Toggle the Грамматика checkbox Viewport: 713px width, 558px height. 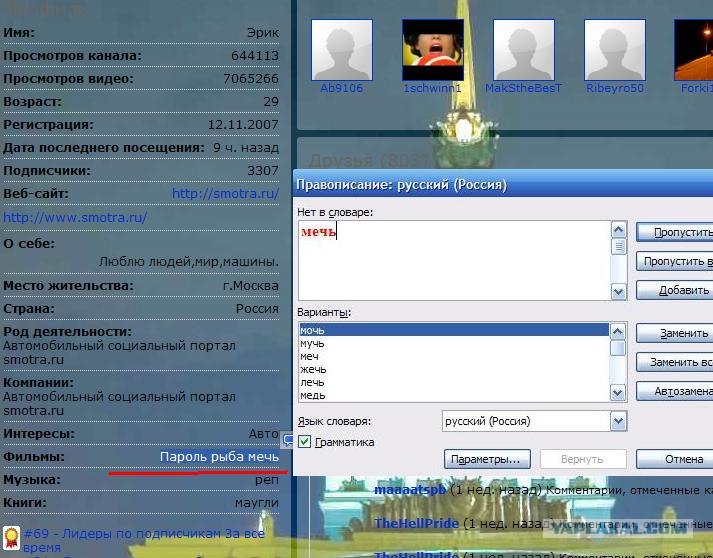pos(305,442)
